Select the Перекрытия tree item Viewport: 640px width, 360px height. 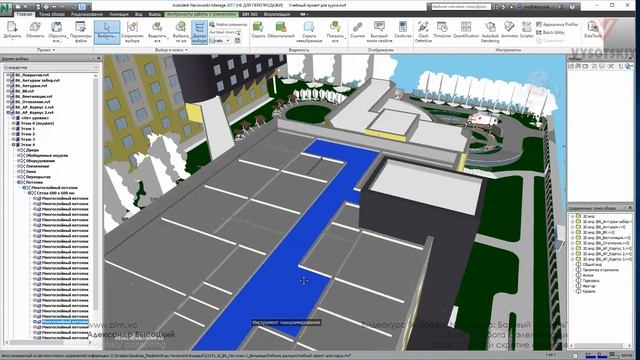click(38, 177)
